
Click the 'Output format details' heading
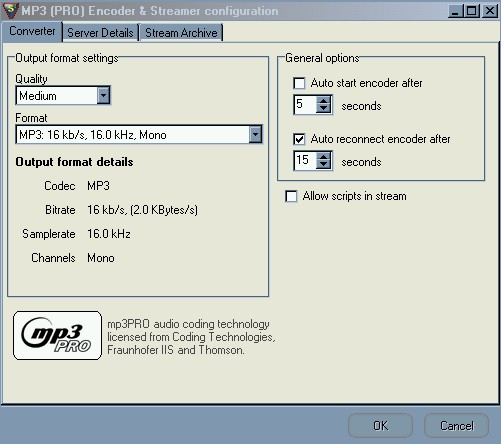click(x=74, y=162)
